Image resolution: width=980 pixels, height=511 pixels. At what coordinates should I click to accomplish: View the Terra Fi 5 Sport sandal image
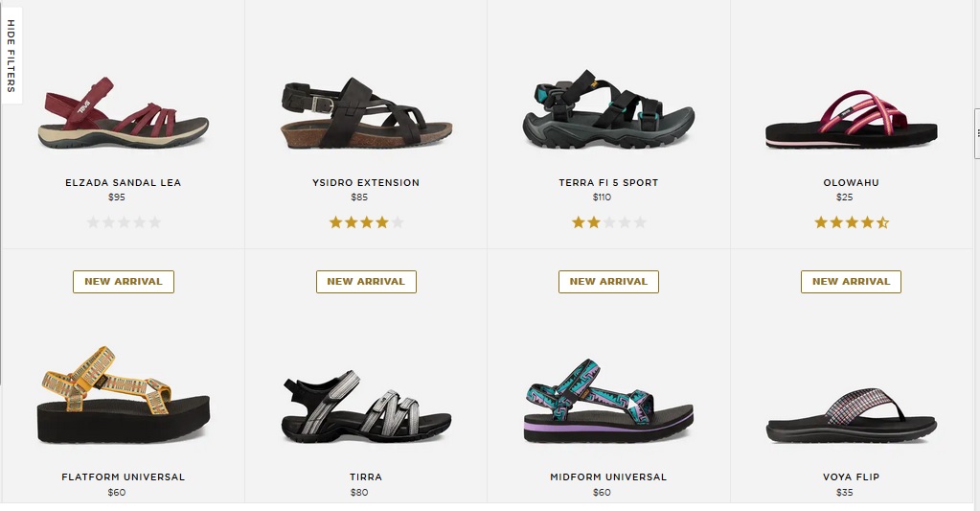click(608, 109)
